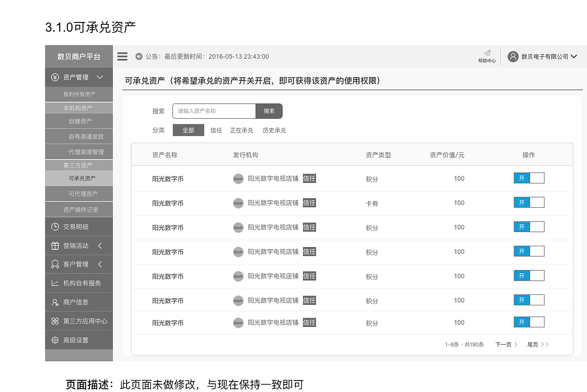This screenshot has width=587, height=392.
Task: Click the hamburger menu icon
Action: (x=122, y=56)
